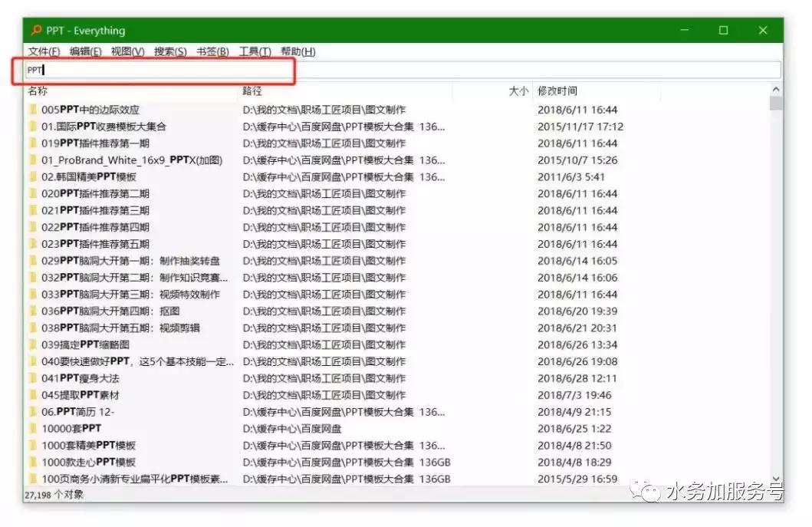Viewport: 812px width, 527px height.
Task: Sort results by the 大小 column header
Action: 519,91
